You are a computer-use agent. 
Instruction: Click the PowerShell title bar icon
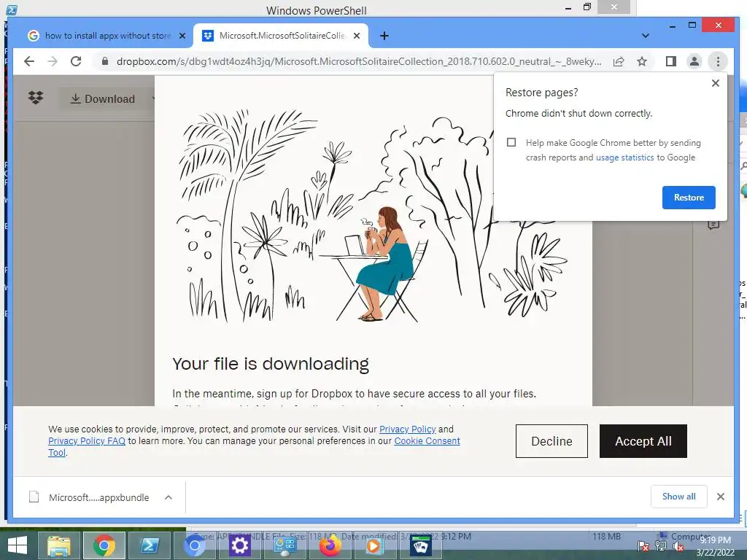tap(12, 9)
